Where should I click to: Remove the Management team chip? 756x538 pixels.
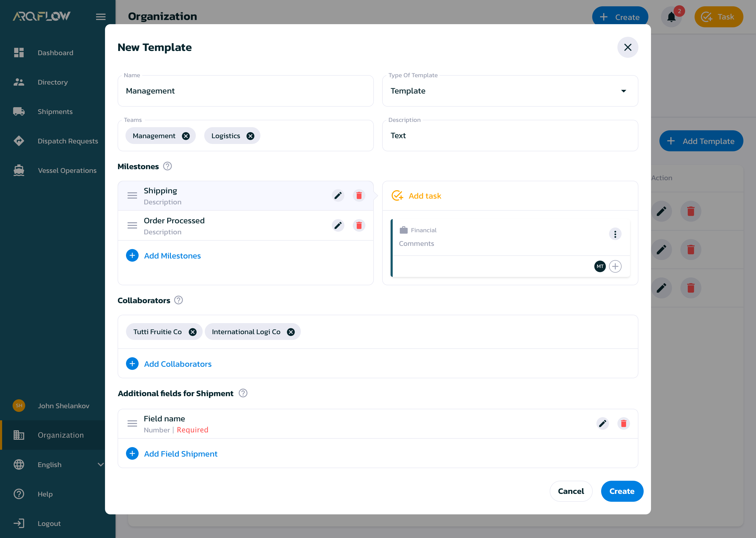(x=186, y=136)
